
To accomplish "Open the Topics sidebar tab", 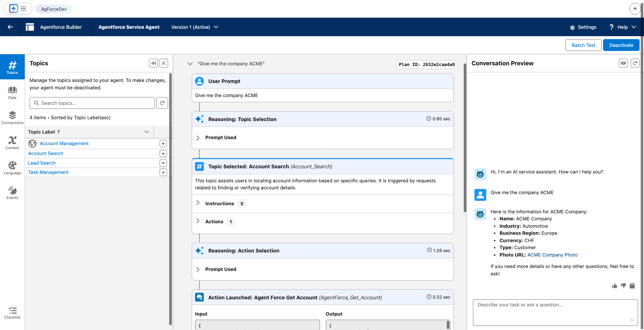I will click(12, 67).
